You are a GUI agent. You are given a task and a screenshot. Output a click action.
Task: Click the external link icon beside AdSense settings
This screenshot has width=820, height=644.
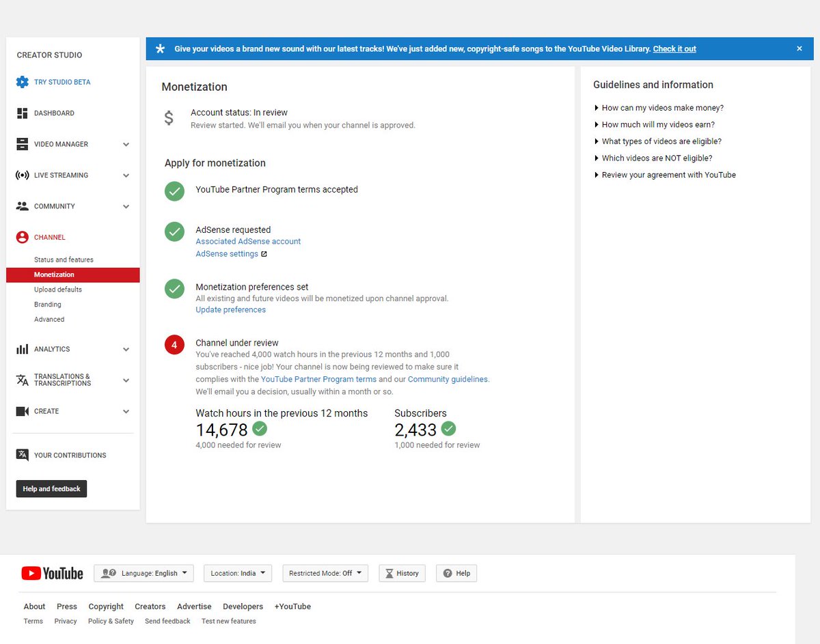pyautogui.click(x=264, y=254)
